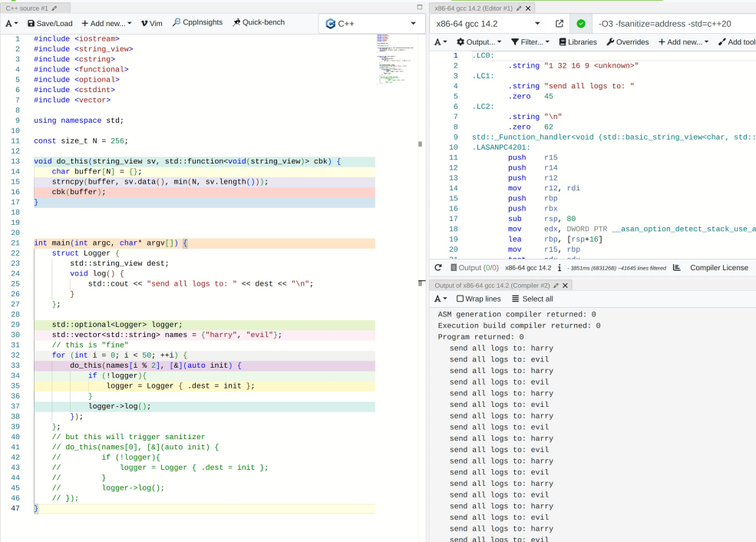The width and height of the screenshot is (756, 542).
Task: Expand Add new... in the compiler toolbar
Action: [684, 42]
